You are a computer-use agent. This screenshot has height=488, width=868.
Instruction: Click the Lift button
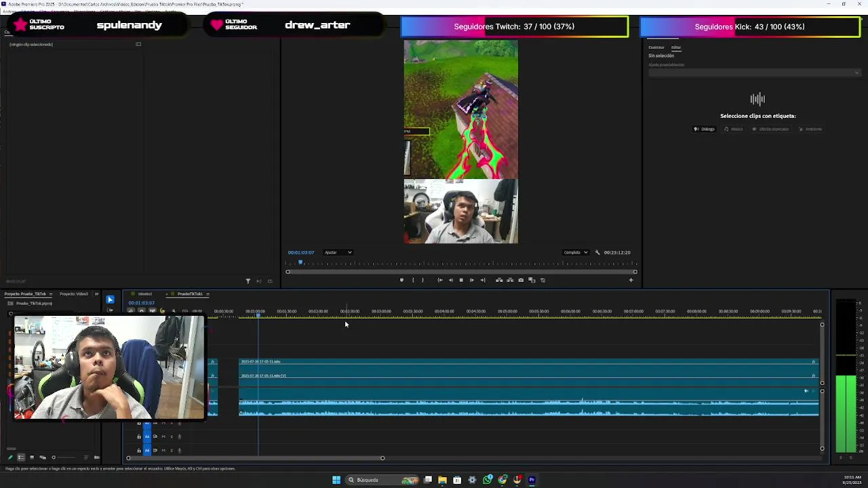click(499, 280)
